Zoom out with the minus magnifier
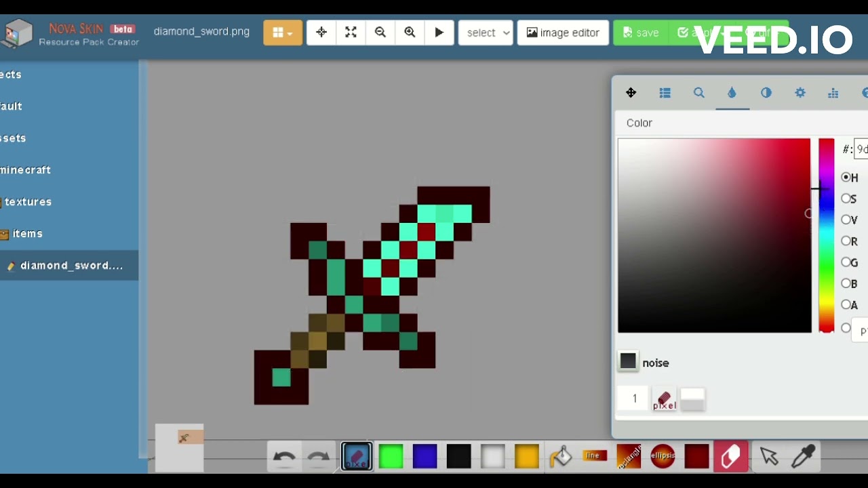The width and height of the screenshot is (868, 488). tap(380, 33)
